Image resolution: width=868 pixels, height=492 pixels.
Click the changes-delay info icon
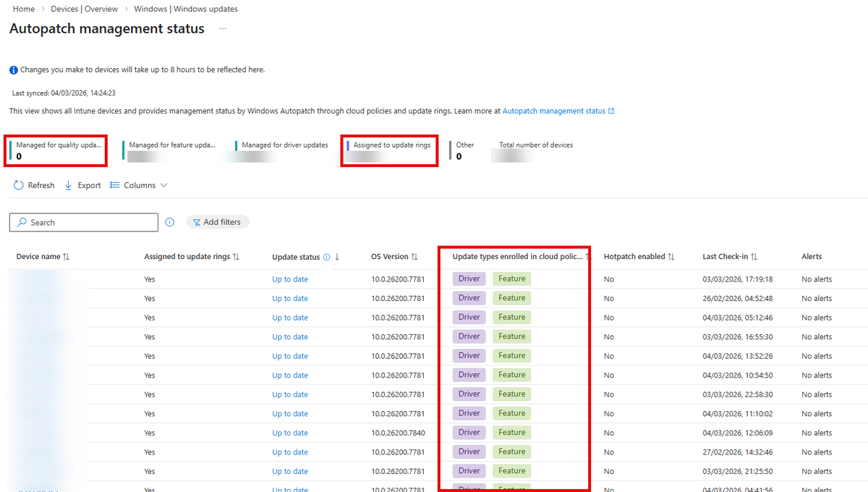click(14, 70)
